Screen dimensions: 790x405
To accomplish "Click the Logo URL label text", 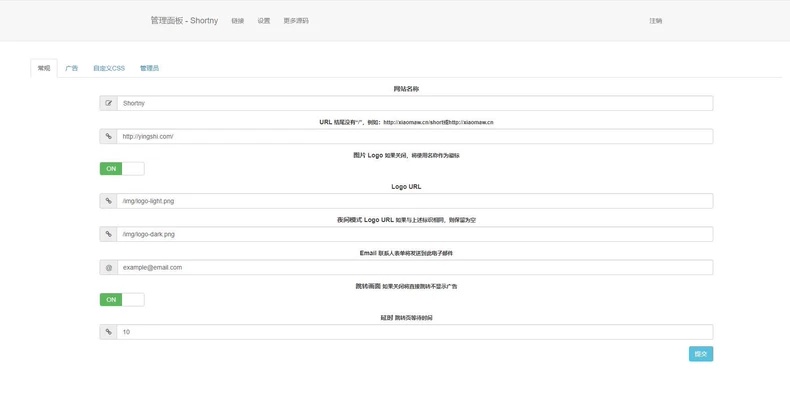I will pyautogui.click(x=406, y=186).
